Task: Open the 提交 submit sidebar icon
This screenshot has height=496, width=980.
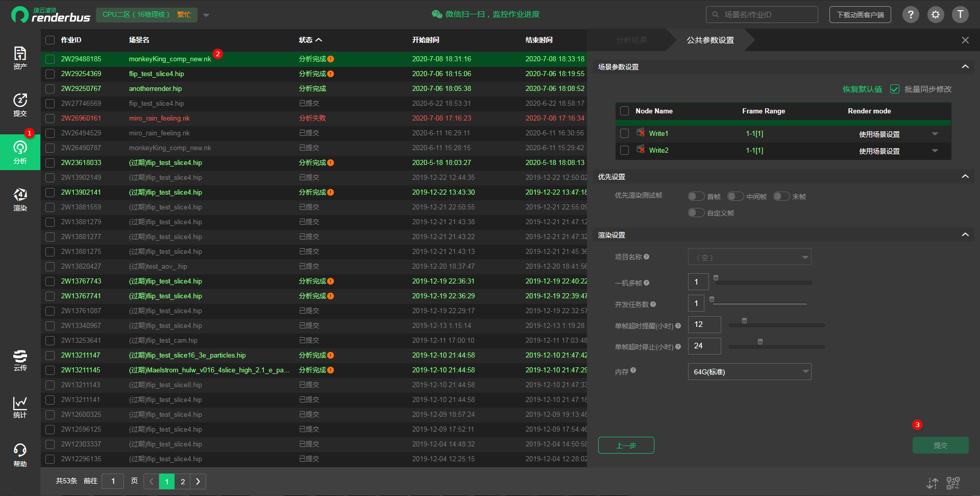Action: [x=20, y=105]
